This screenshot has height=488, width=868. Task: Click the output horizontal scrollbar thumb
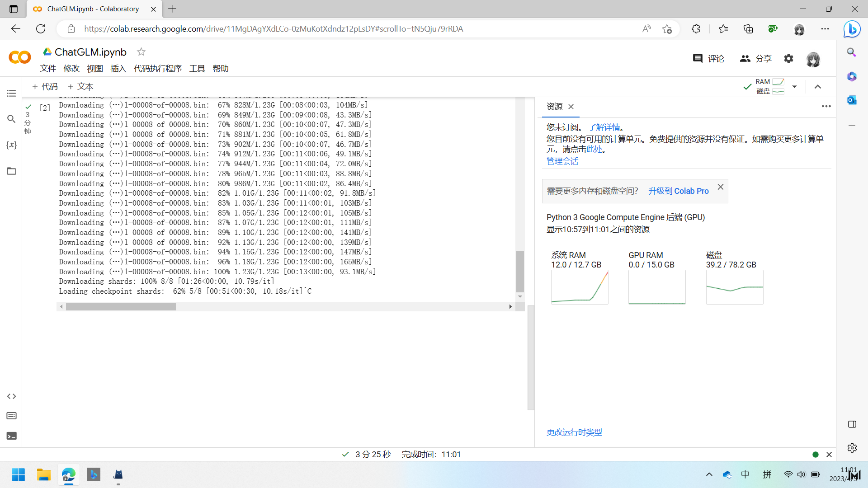pyautogui.click(x=121, y=307)
